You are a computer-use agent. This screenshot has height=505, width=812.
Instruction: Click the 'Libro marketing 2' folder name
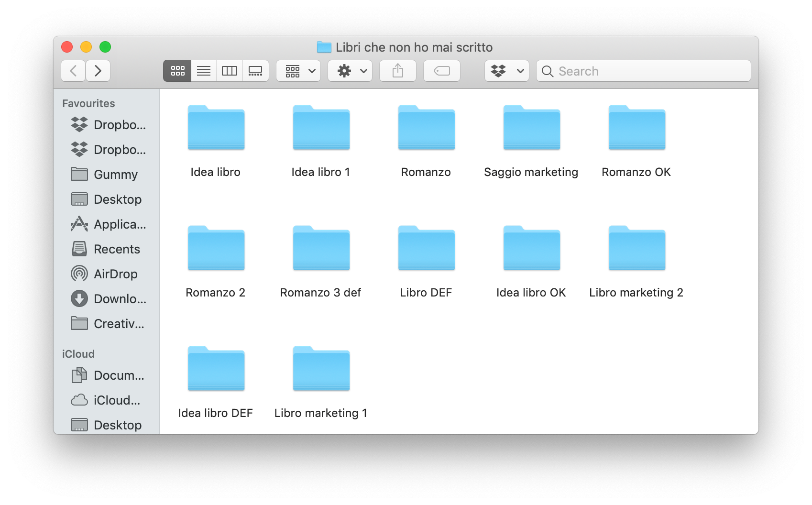[636, 293]
